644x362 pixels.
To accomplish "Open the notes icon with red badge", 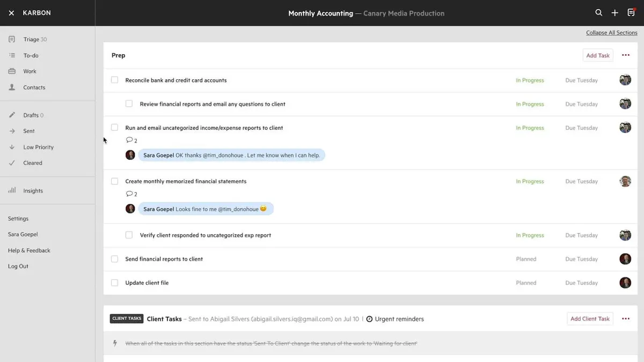I will point(631,13).
